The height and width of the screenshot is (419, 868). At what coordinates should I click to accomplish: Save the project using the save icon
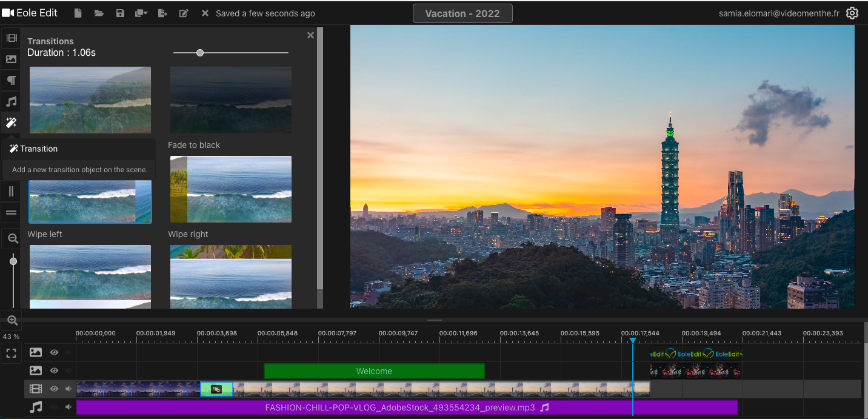pyautogui.click(x=120, y=13)
